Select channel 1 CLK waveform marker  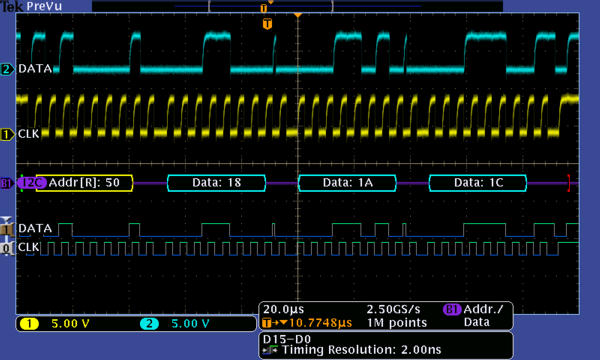(7, 135)
